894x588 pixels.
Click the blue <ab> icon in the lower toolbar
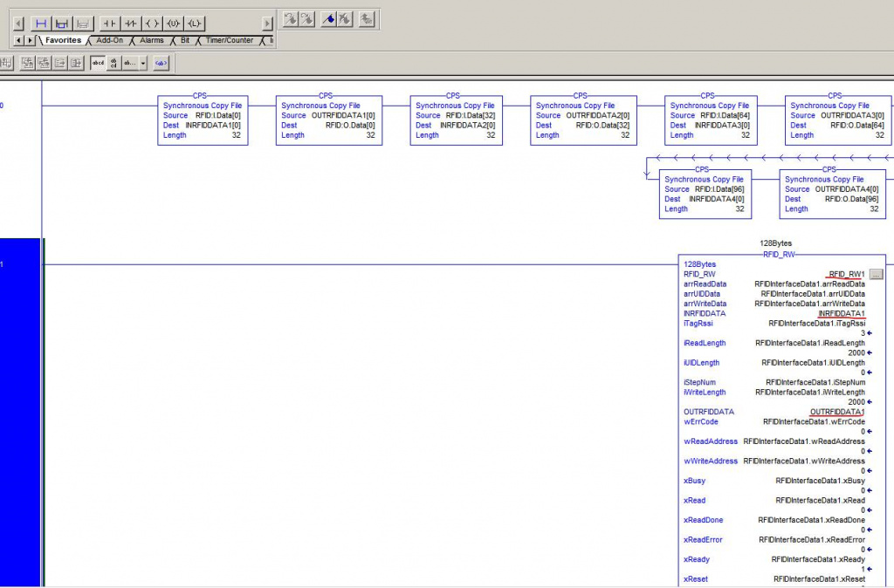click(162, 63)
